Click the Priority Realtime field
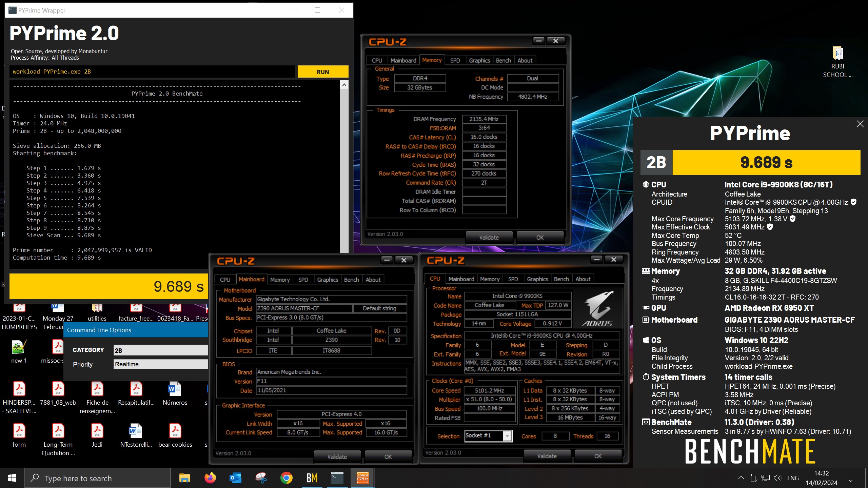 161,364
